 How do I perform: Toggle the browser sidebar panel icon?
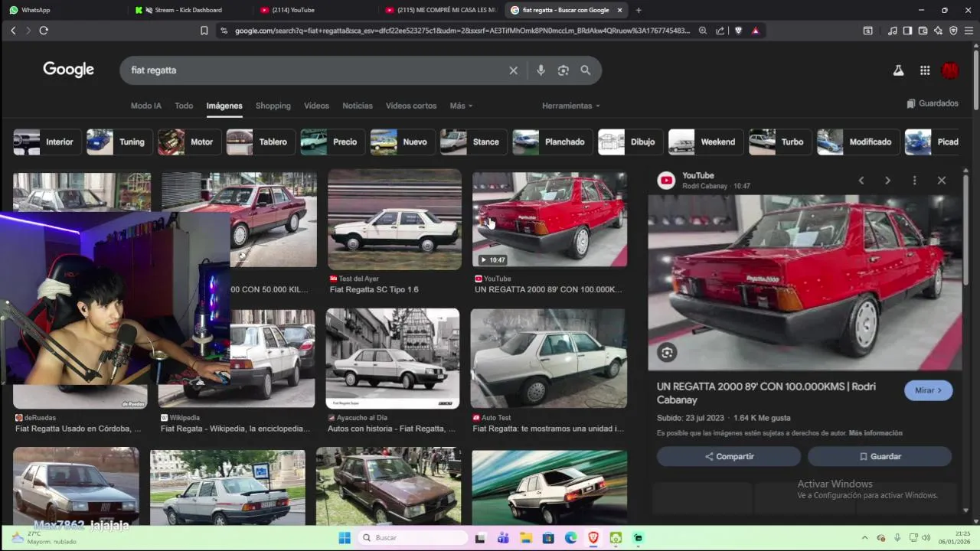point(907,31)
